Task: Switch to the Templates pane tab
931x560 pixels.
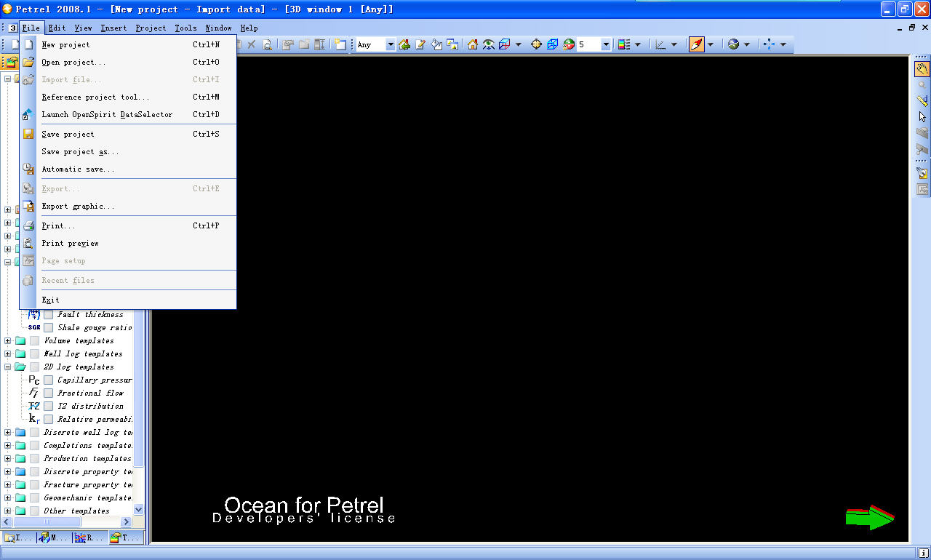Action: pyautogui.click(x=125, y=538)
